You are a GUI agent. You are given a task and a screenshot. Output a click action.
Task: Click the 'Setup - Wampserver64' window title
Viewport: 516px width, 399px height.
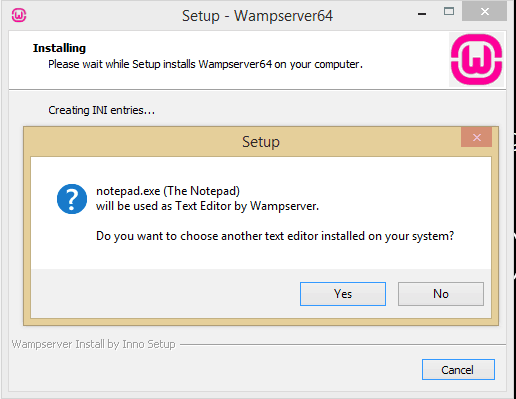[257, 16]
